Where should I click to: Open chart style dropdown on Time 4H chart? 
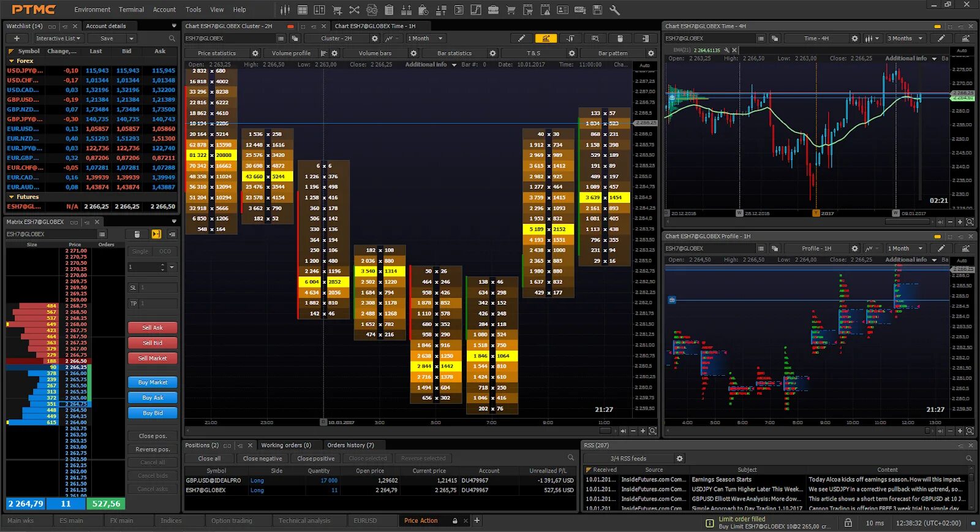tap(872, 38)
